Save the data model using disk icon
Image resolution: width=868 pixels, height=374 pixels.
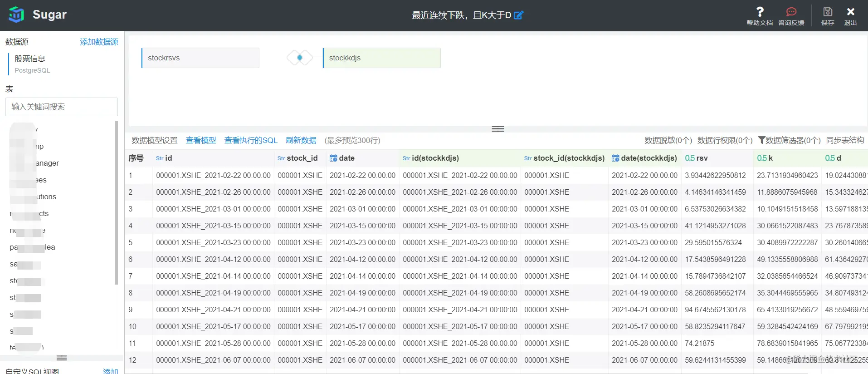point(828,12)
